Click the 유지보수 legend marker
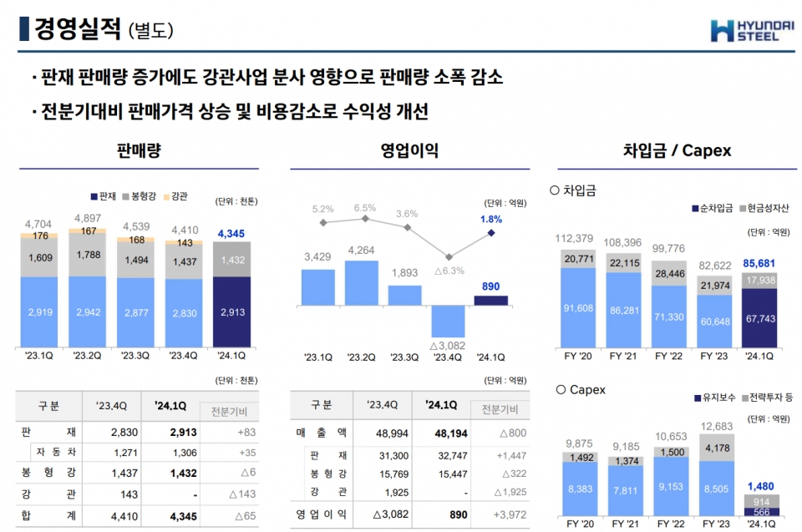 (x=696, y=398)
